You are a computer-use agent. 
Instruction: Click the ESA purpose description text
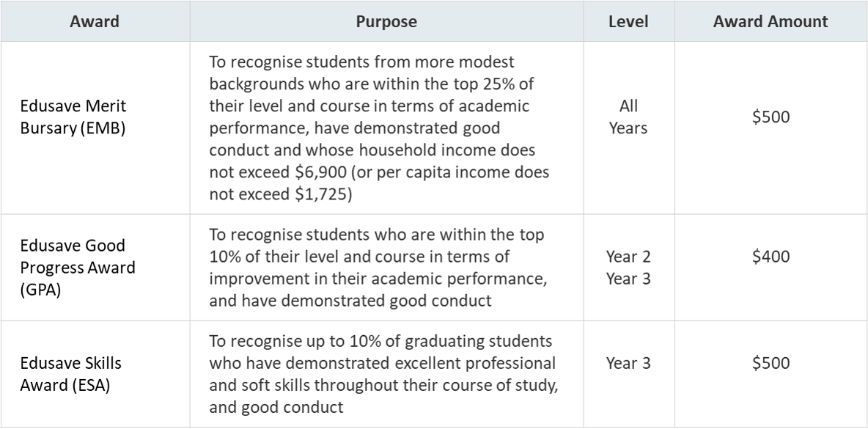coord(383,374)
